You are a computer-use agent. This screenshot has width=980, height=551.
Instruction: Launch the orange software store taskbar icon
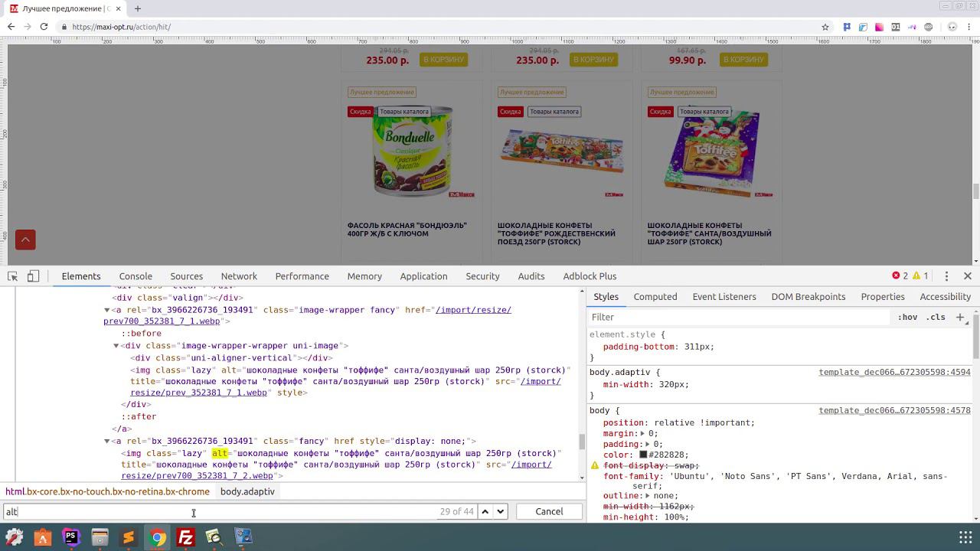[x=42, y=537]
